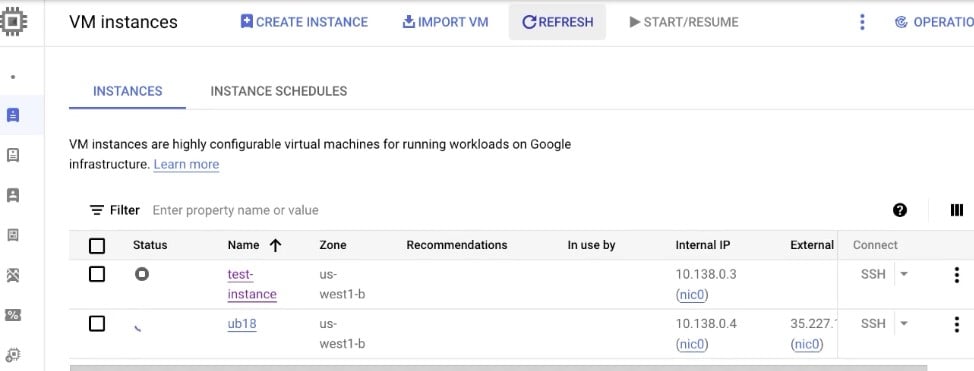The width and height of the screenshot is (974, 371).
Task: Click the Compute Engine chip icon
Action: pyautogui.click(x=11, y=22)
